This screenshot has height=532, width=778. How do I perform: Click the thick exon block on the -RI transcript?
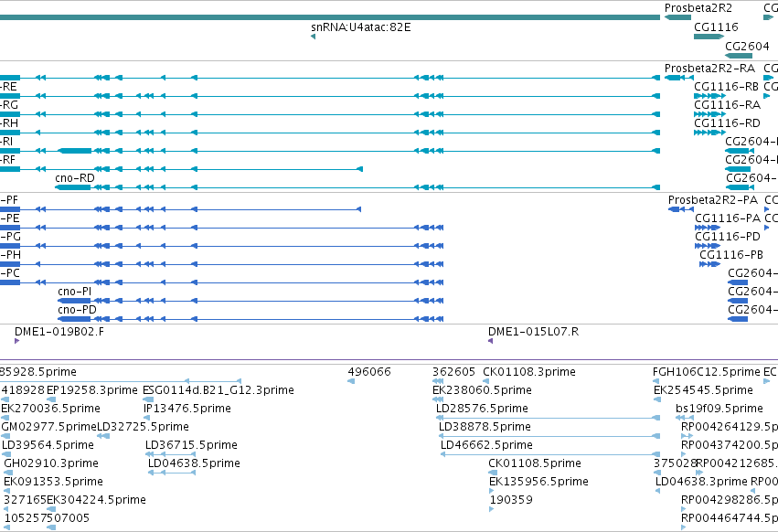click(75, 151)
